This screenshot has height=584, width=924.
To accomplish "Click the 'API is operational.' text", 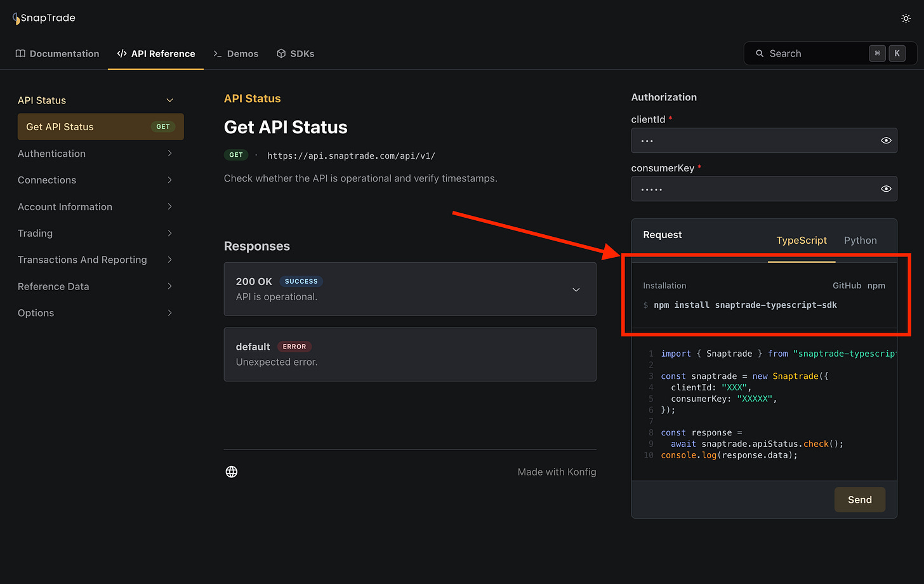I will click(x=277, y=297).
